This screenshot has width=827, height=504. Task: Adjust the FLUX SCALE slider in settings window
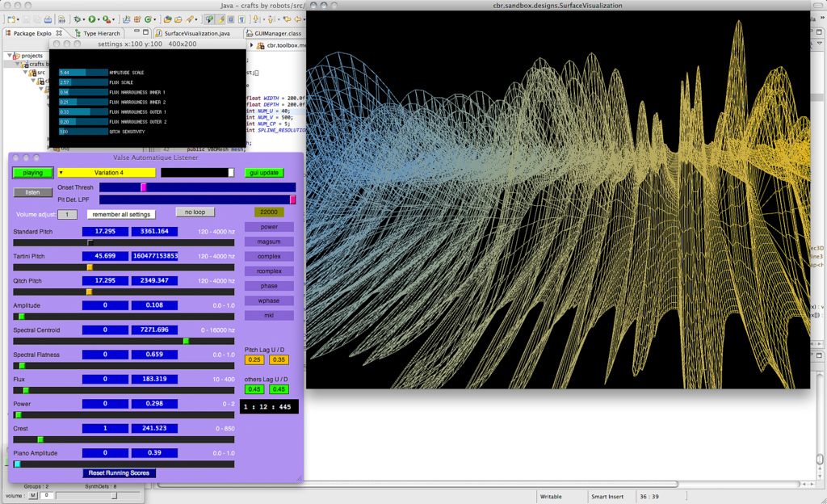pyautogui.click(x=83, y=82)
